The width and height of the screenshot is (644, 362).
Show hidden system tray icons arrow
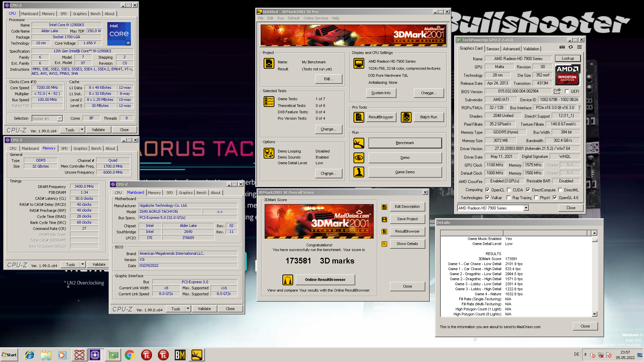585,354
